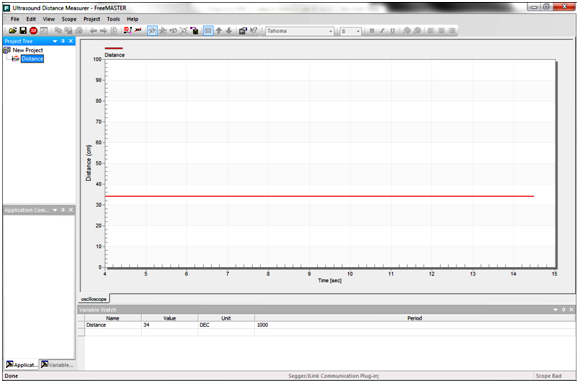
Task: Toggle Underline formatting
Action: (x=392, y=31)
